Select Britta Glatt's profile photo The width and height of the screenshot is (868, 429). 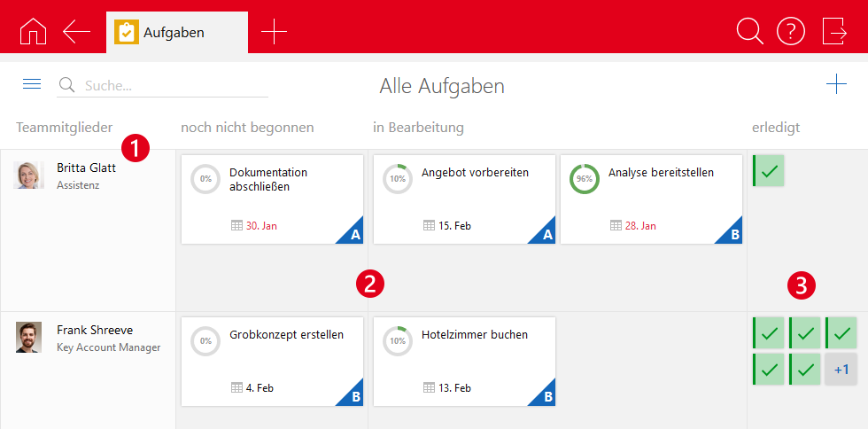pyautogui.click(x=29, y=175)
